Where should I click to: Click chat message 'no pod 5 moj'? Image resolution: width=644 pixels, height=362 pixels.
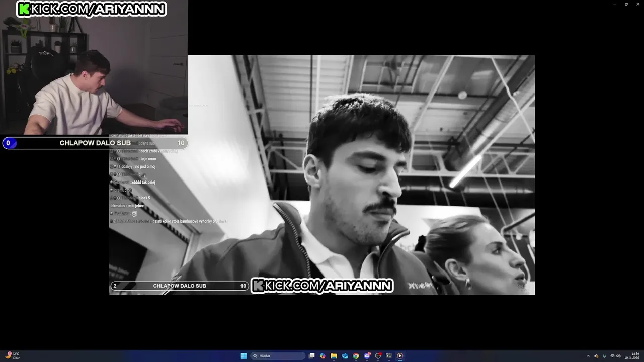click(x=145, y=166)
